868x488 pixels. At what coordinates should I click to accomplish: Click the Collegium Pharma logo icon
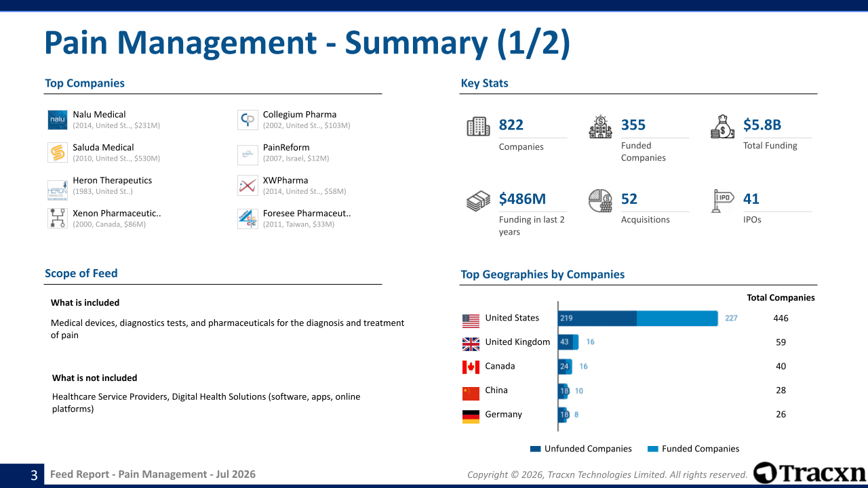[x=248, y=120]
